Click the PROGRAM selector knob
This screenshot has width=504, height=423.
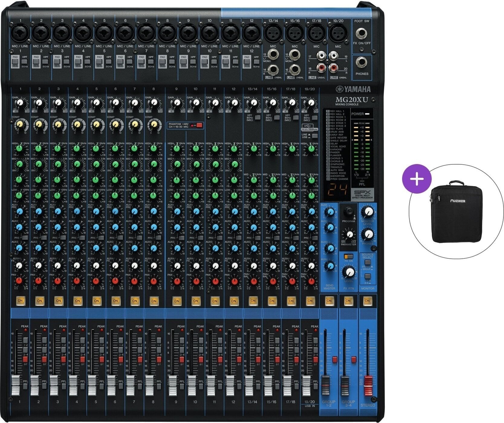click(x=349, y=211)
